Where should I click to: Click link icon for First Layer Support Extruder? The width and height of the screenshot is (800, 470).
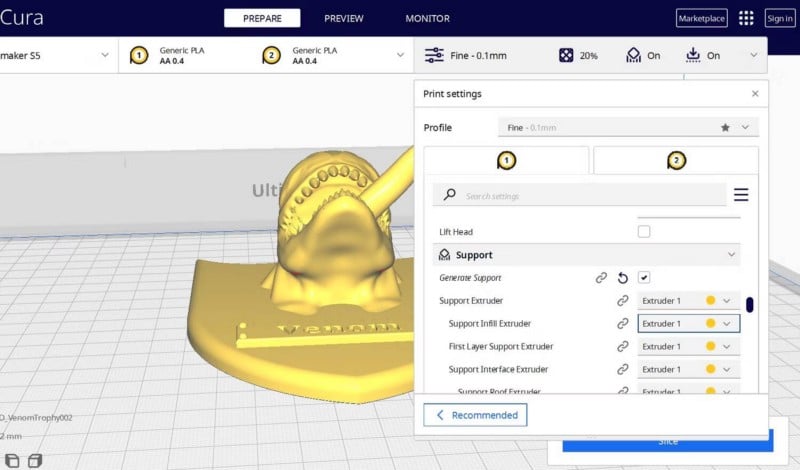coord(622,347)
